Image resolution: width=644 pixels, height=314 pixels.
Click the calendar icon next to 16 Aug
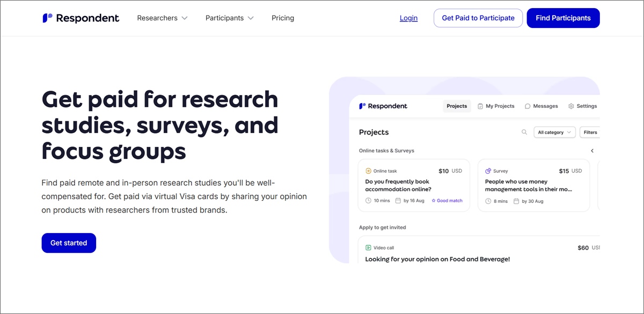(398, 201)
